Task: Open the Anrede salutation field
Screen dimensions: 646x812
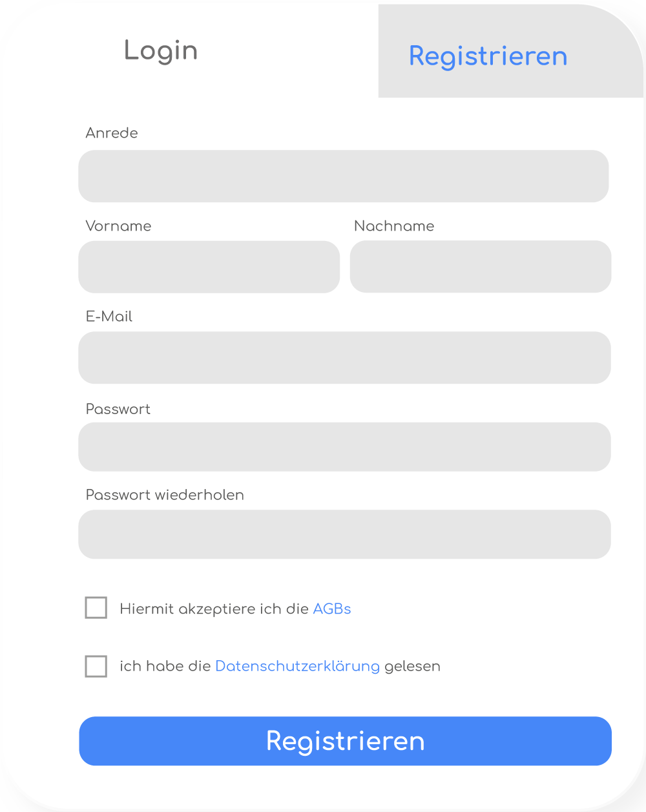Action: tap(343, 176)
